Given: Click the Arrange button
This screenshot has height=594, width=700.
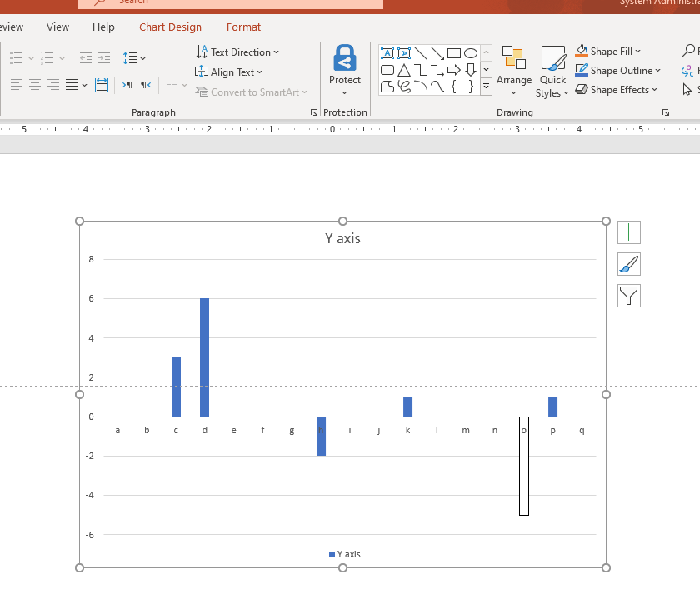Looking at the screenshot, I should tap(514, 70).
